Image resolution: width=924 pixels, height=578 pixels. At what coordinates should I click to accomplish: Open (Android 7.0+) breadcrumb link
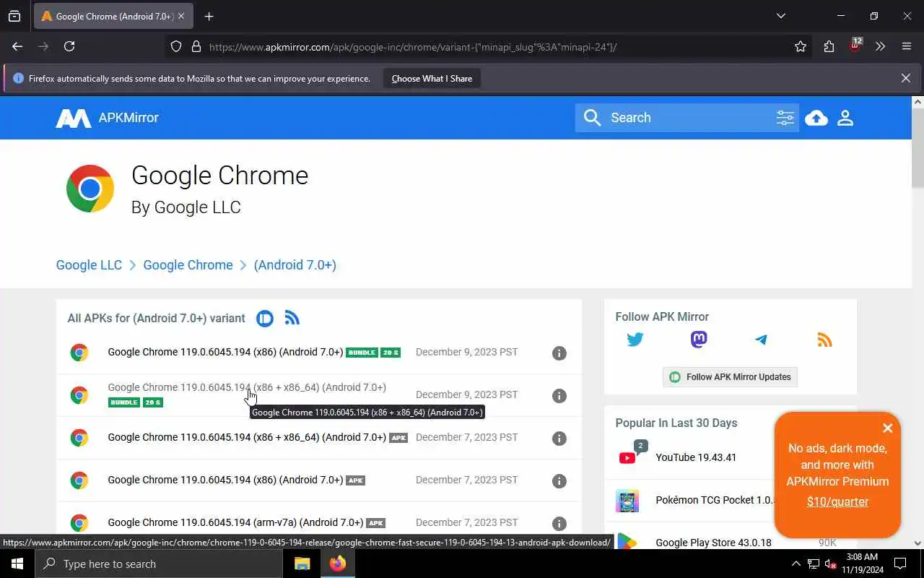pos(295,265)
